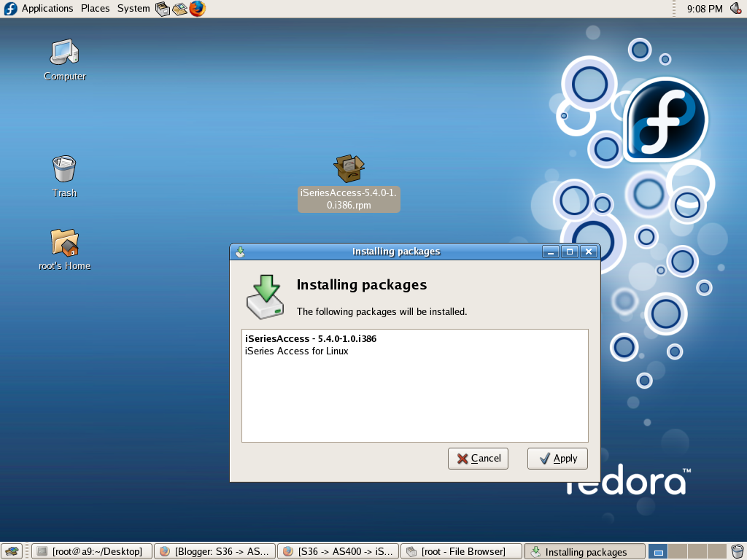Image resolution: width=747 pixels, height=560 pixels.
Task: Click the Installing packages heading text
Action: (x=362, y=285)
